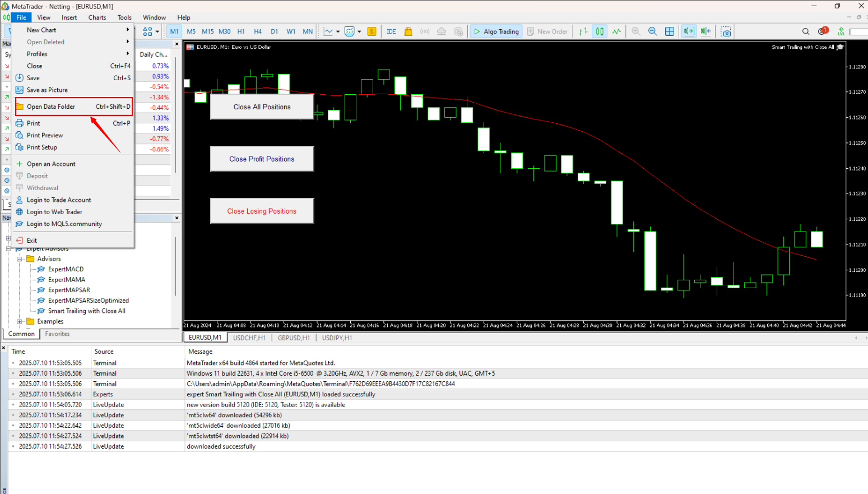This screenshot has width=868, height=494.
Task: Click the Save as Picture icon in File menu
Action: pos(20,90)
